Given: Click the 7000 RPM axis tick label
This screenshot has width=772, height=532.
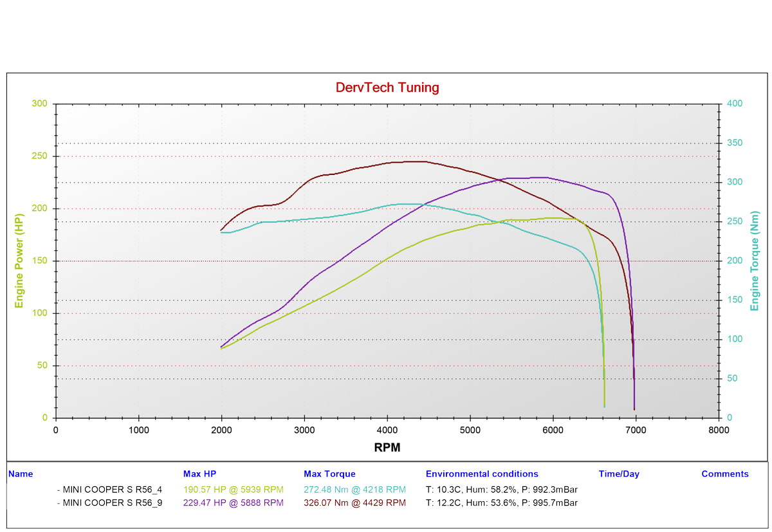Looking at the screenshot, I should pyautogui.click(x=636, y=429).
